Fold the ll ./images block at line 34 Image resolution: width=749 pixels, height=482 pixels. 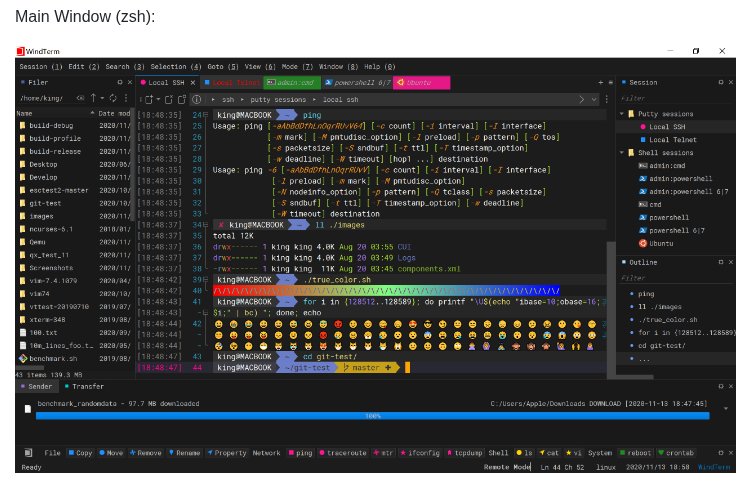click(206, 225)
